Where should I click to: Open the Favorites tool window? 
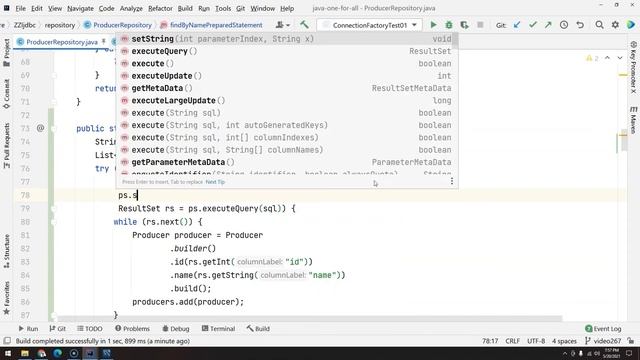[7, 298]
